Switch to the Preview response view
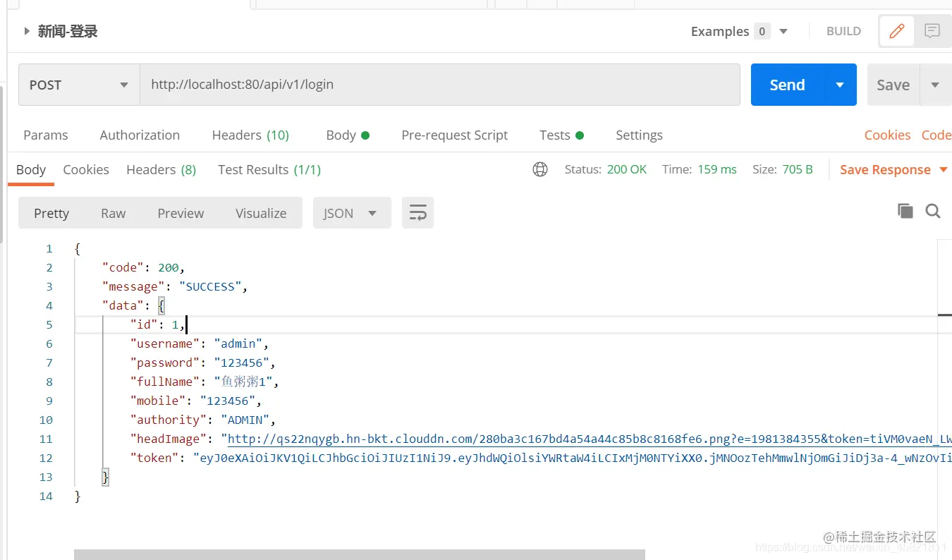The image size is (952, 560). tap(181, 213)
